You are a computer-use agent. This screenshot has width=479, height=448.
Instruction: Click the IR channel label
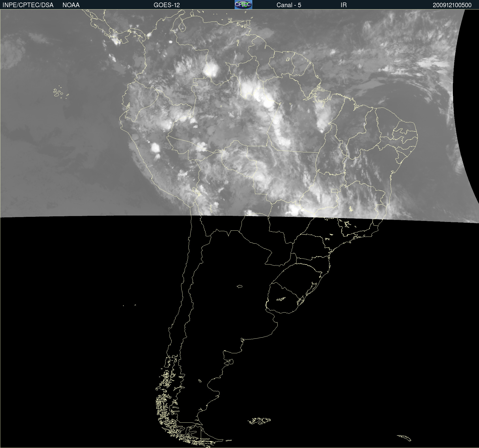click(x=343, y=5)
